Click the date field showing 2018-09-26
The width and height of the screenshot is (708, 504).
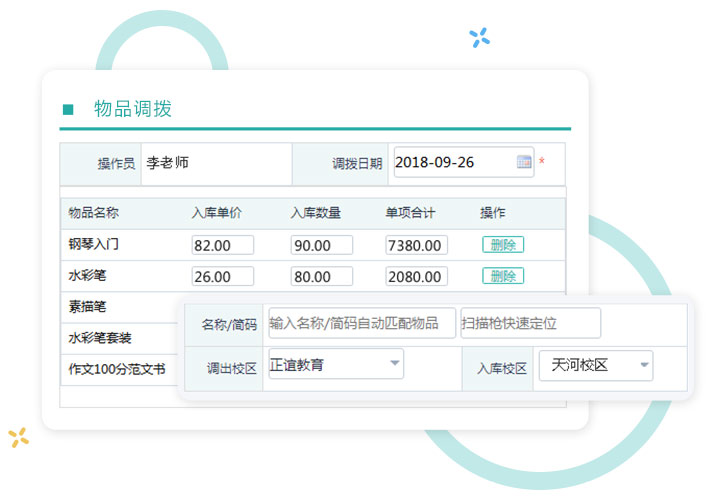454,163
